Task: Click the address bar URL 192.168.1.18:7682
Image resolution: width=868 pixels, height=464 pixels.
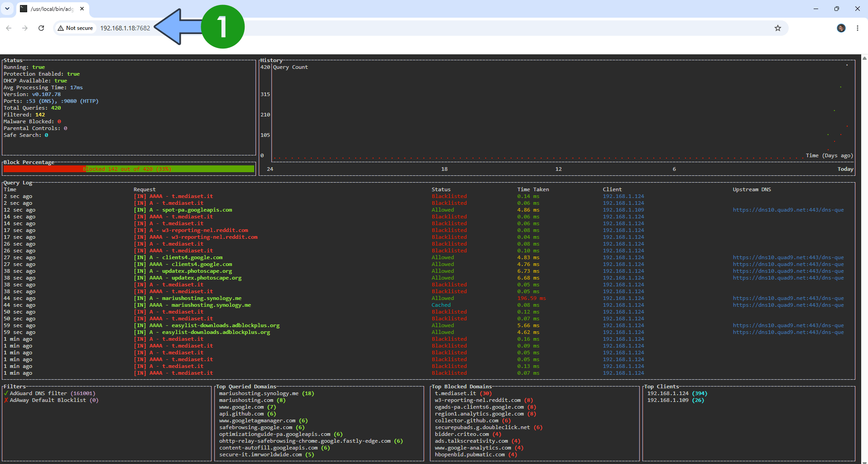Action: click(125, 28)
